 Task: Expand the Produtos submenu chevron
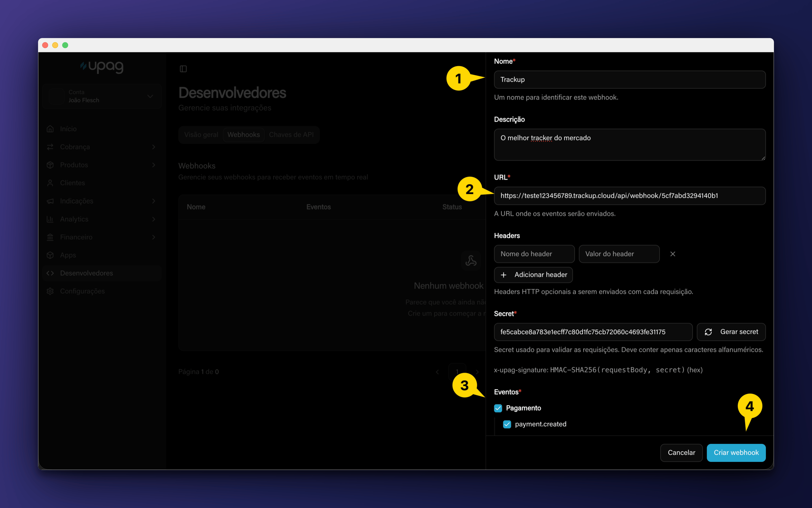point(154,165)
